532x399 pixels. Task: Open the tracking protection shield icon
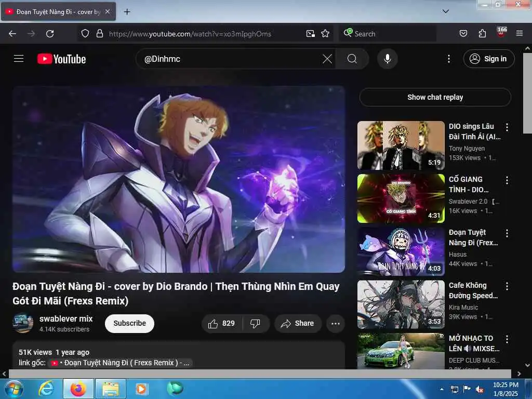point(85,34)
